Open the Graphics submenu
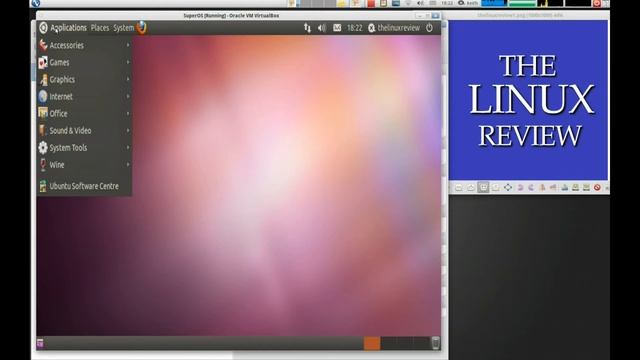640x360 pixels. (84, 80)
